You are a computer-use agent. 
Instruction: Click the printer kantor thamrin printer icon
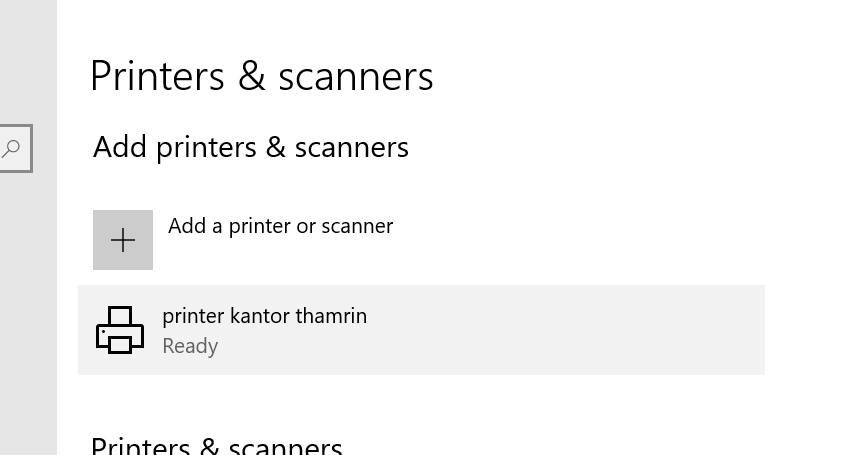pyautogui.click(x=120, y=330)
